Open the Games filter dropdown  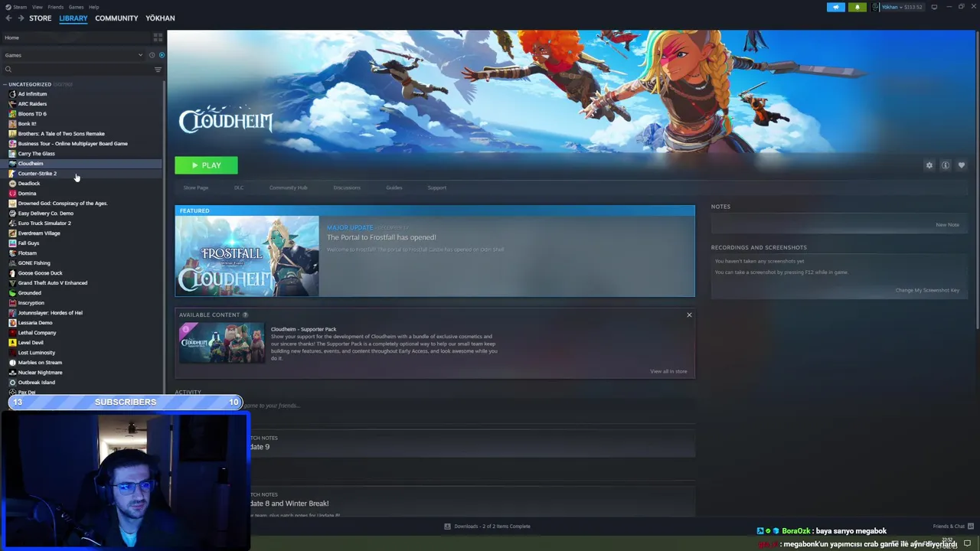74,55
